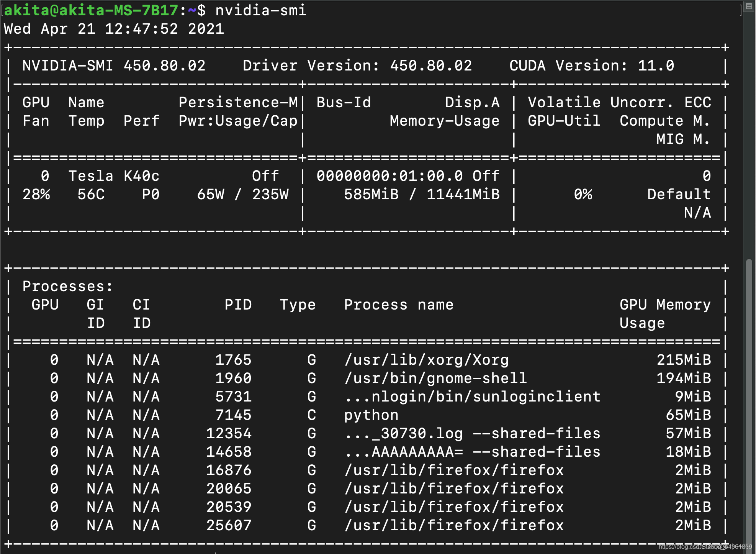Image resolution: width=756 pixels, height=554 pixels.
Task: Click the 65W / 235W power reading
Action: click(x=243, y=194)
